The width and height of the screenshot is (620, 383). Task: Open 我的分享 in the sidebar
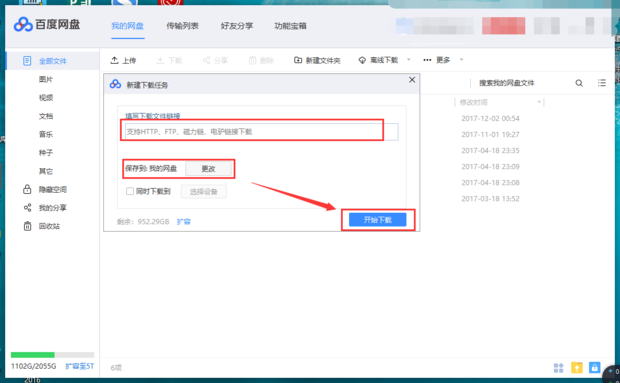pyautogui.click(x=53, y=208)
